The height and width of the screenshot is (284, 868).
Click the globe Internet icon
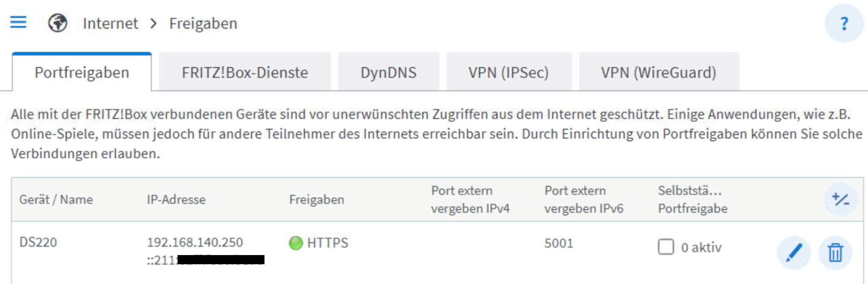pyautogui.click(x=57, y=23)
